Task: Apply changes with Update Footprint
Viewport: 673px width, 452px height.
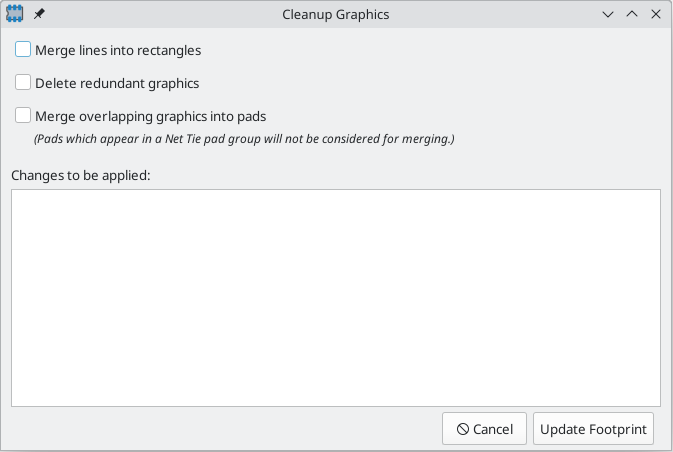Action: [593, 429]
